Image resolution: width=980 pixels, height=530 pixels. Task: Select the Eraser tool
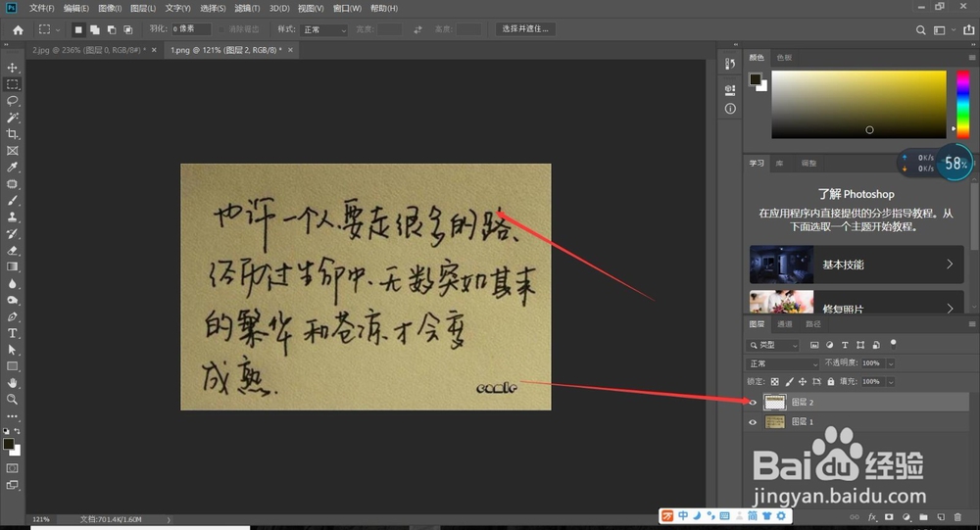point(13,250)
